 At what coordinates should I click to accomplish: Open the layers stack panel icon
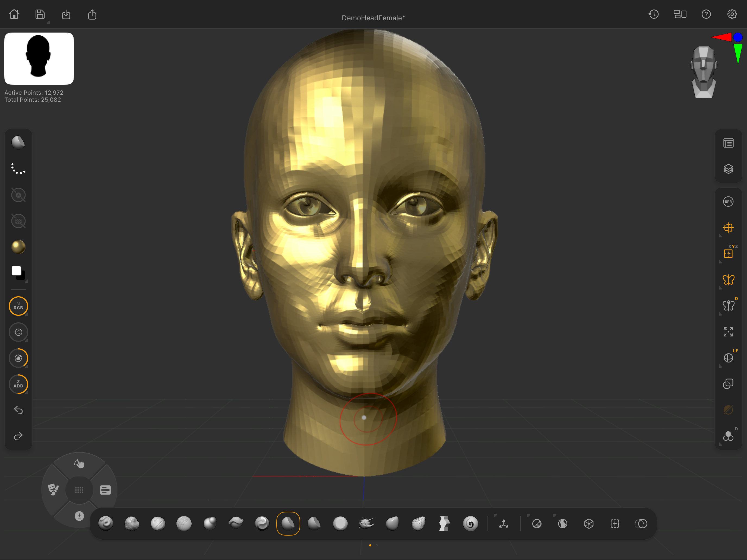[728, 169]
